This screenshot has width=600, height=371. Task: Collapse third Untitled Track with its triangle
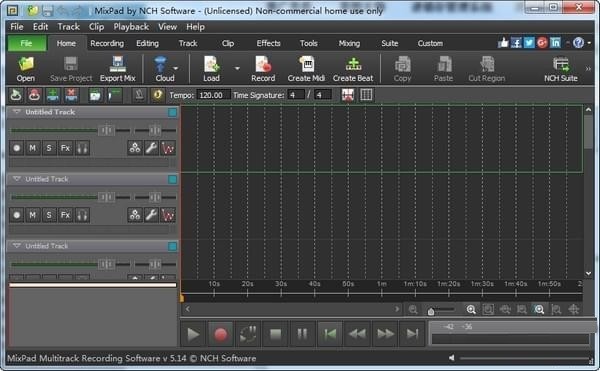tap(16, 246)
